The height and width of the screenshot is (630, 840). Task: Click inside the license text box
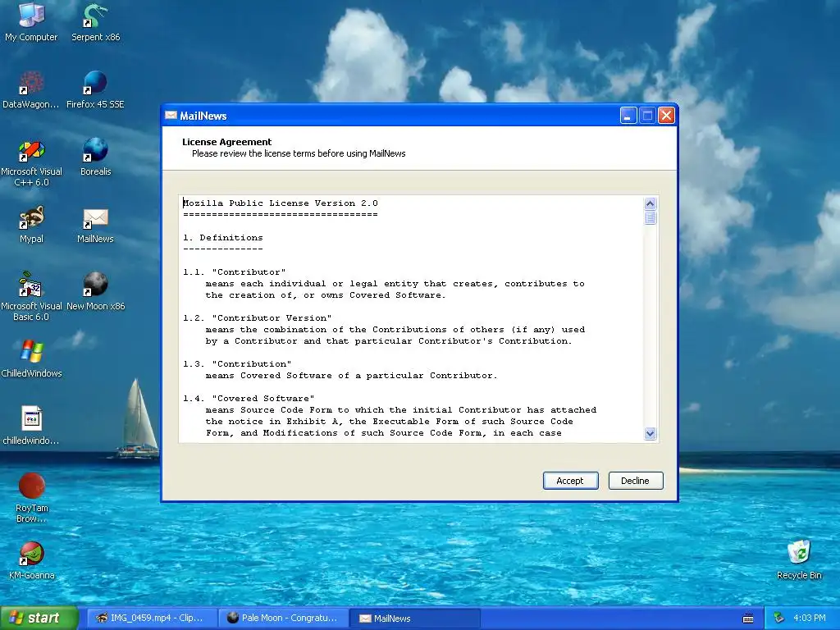(413, 319)
